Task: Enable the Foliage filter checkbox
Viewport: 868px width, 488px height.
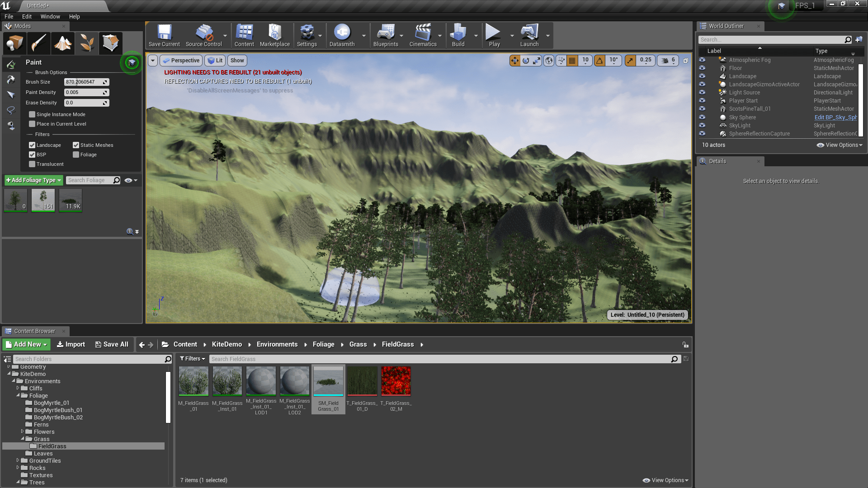Action: (x=76, y=155)
